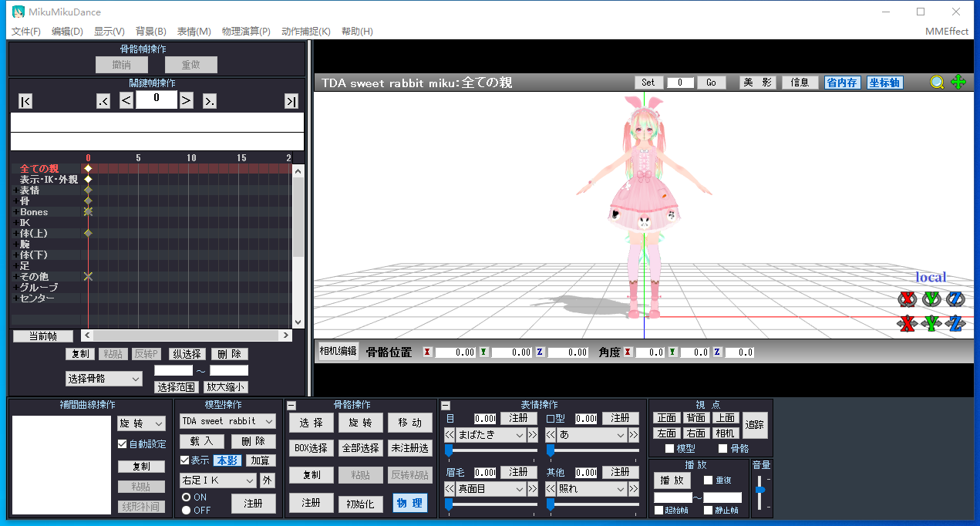980x526 pixels.
Task: Click the green move-view arrows icon
Action: (958, 82)
